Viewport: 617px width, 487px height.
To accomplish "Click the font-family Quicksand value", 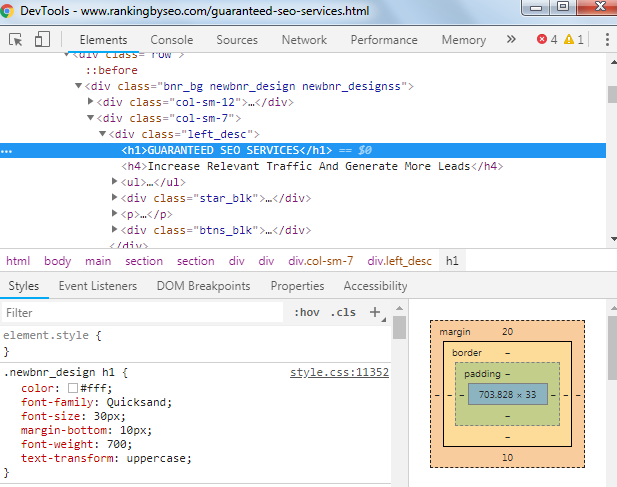I will click(138, 402).
